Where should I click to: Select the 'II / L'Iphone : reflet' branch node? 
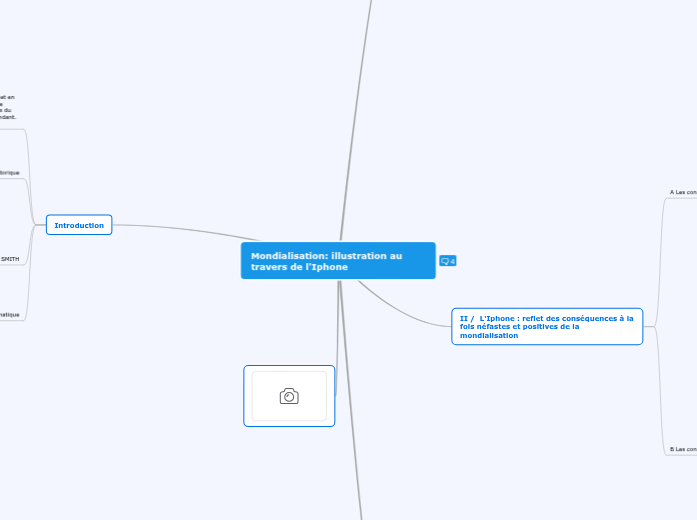546,327
